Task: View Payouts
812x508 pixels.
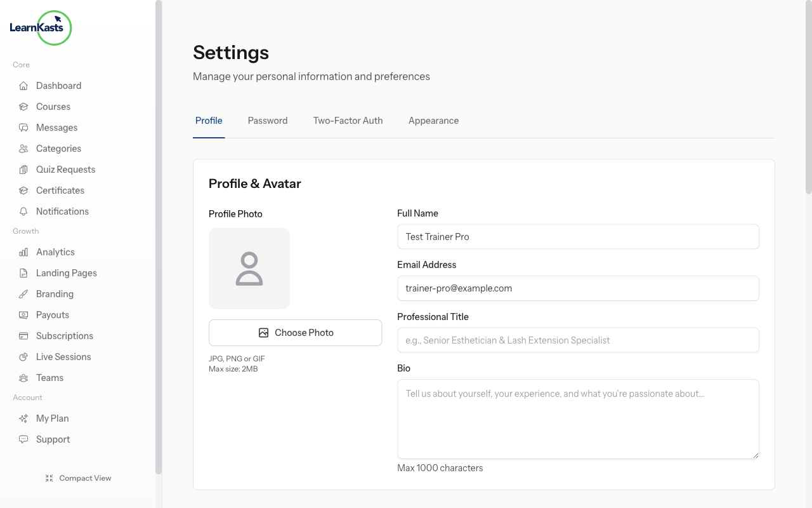Action: [x=52, y=314]
